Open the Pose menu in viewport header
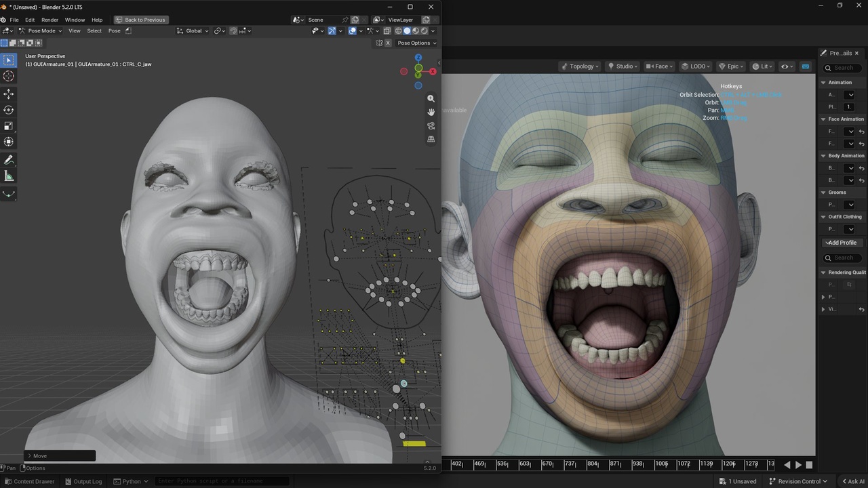Image resolution: width=868 pixels, height=488 pixels. click(115, 30)
